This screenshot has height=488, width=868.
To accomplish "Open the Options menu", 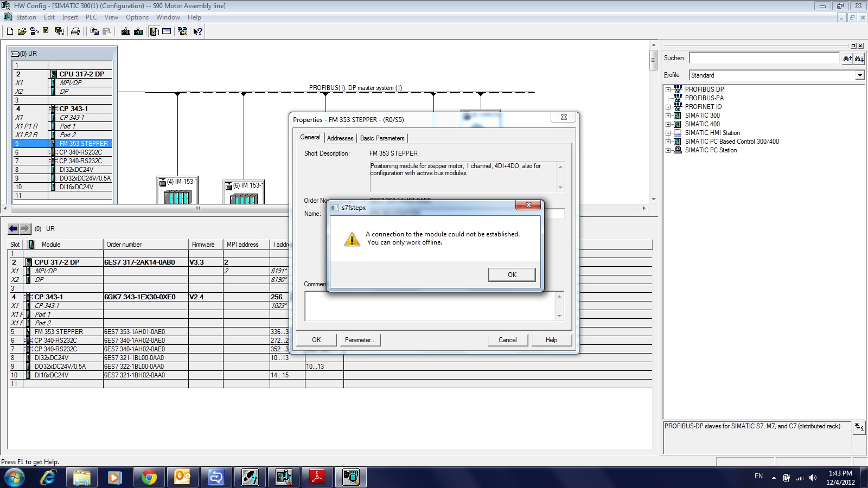I will [x=137, y=17].
